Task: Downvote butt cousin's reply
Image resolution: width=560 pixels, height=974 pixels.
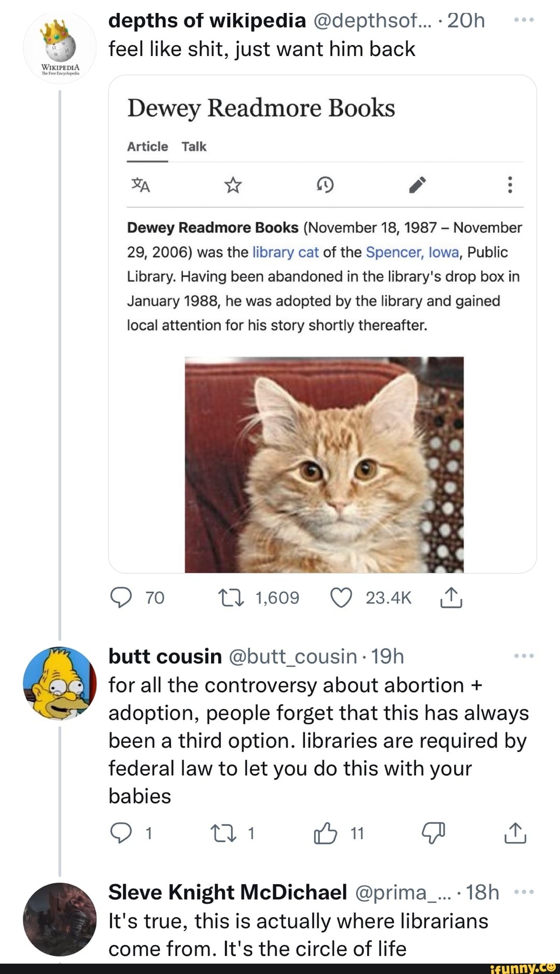Action: [x=433, y=833]
